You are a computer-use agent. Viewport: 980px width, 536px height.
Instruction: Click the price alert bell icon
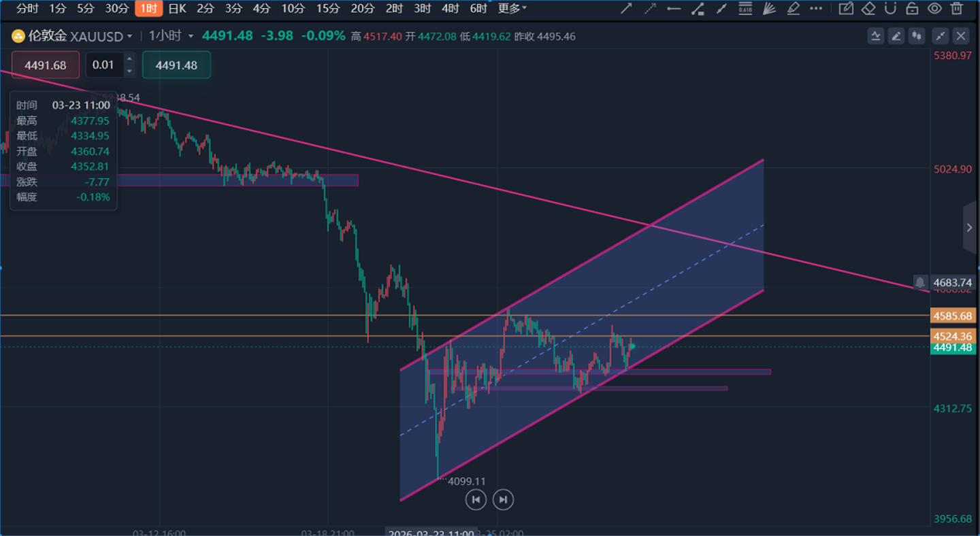tap(920, 282)
